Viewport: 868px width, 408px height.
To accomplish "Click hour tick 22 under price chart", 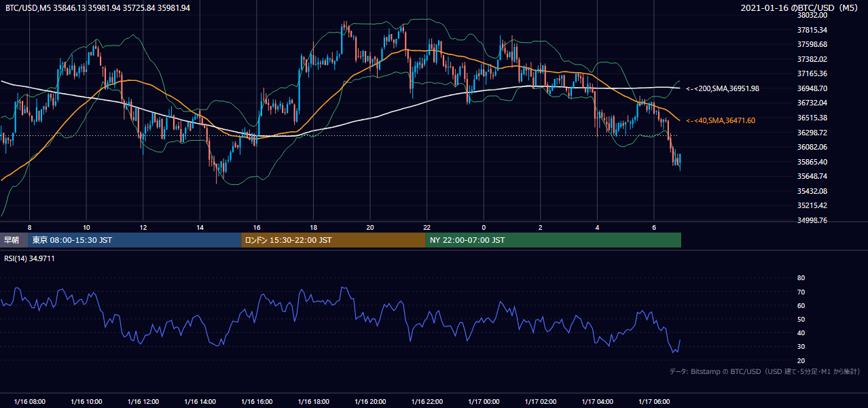I will click(427, 227).
